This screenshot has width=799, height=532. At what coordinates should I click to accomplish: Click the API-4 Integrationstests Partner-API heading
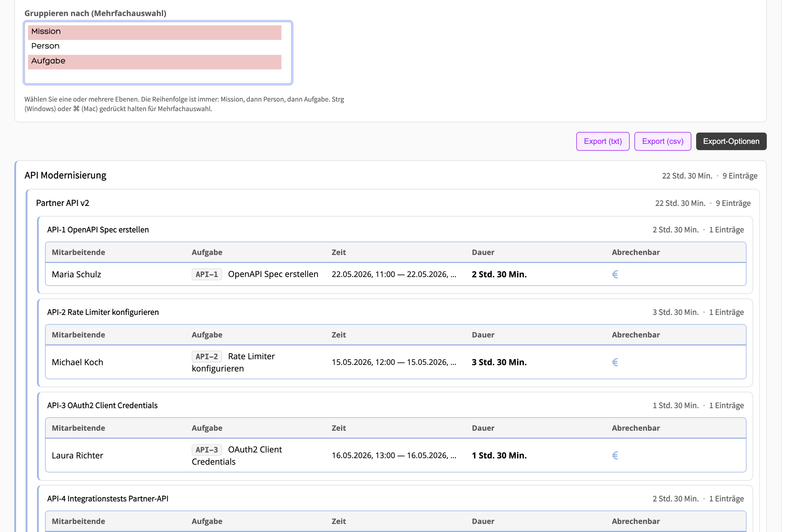(108, 499)
